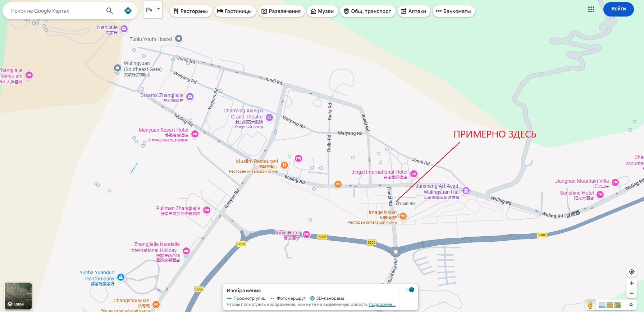Viewport: 644px width, 312px height.
Task: Click the Ру input tools button
Action: (149, 9)
